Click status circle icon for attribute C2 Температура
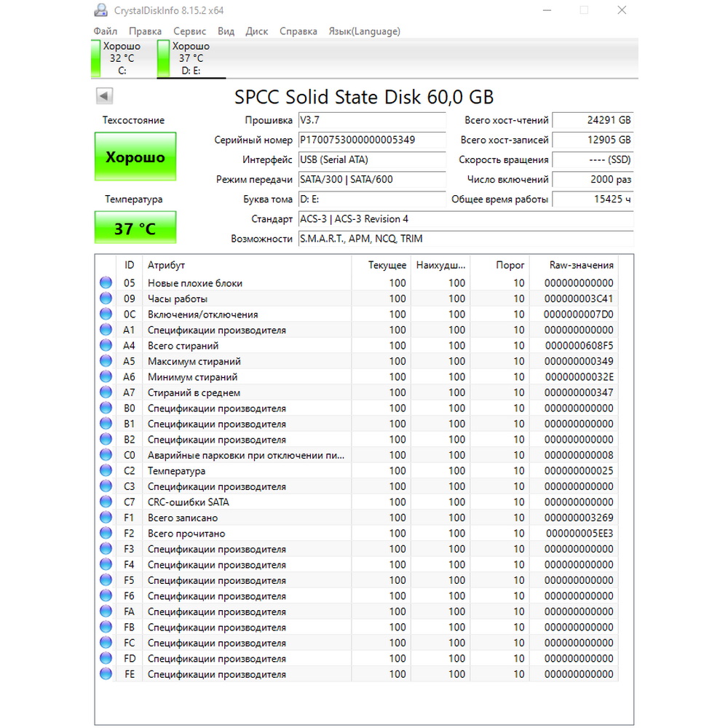Screen dimensions: 728x728 (106, 470)
